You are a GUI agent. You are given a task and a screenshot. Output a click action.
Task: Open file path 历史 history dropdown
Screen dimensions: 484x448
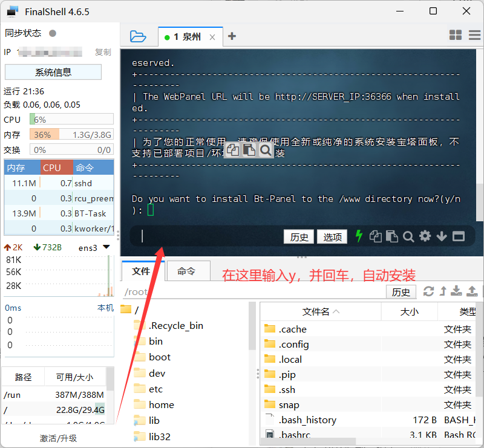coord(401,292)
